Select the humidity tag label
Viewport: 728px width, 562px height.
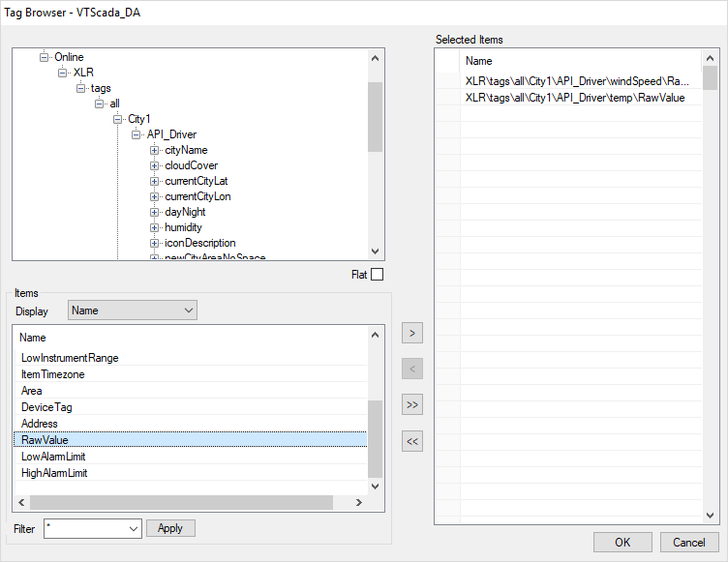point(183,227)
